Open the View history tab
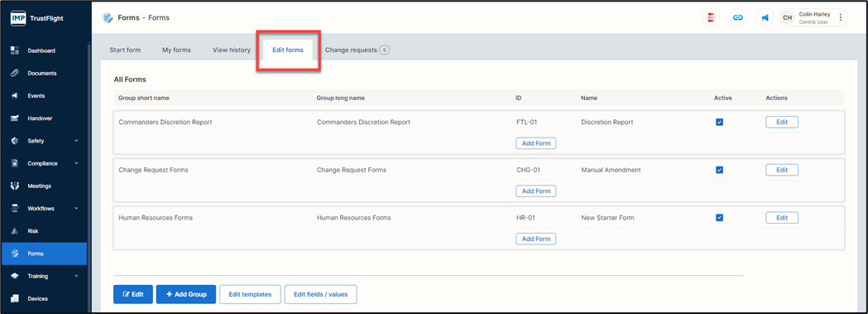The image size is (868, 314). point(232,50)
